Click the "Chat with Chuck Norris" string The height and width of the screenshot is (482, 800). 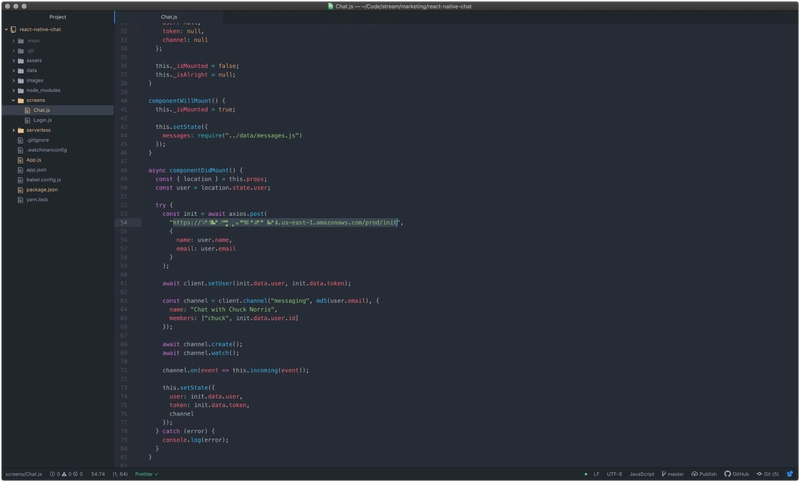click(x=234, y=310)
